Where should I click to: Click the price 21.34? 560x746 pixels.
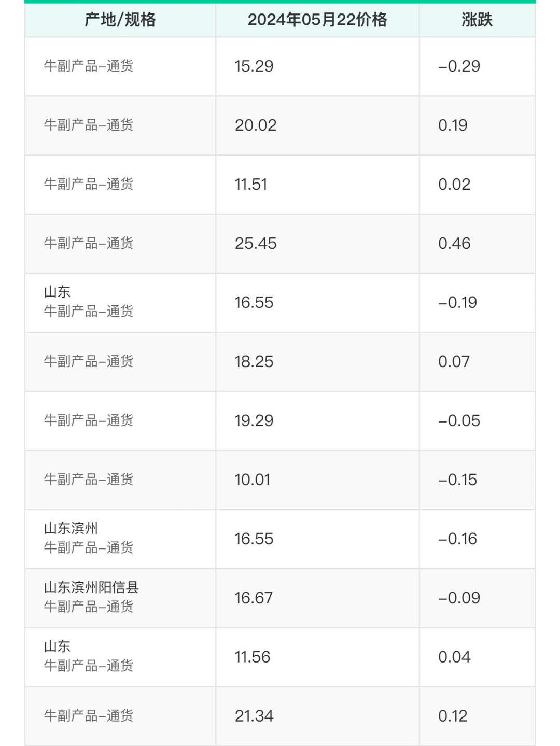(x=254, y=716)
